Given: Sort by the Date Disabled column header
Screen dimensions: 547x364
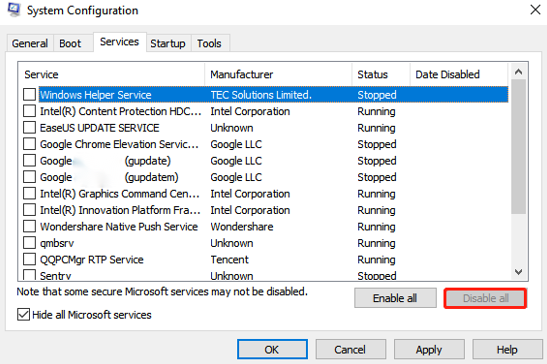Looking at the screenshot, I should (x=459, y=74).
